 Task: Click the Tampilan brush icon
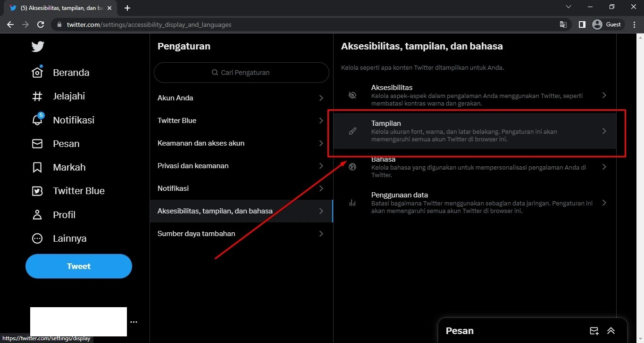pyautogui.click(x=352, y=131)
